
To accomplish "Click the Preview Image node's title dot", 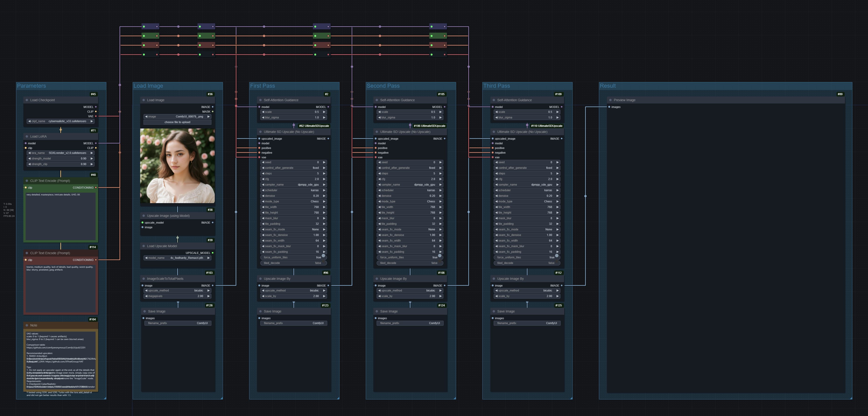I will (610, 100).
